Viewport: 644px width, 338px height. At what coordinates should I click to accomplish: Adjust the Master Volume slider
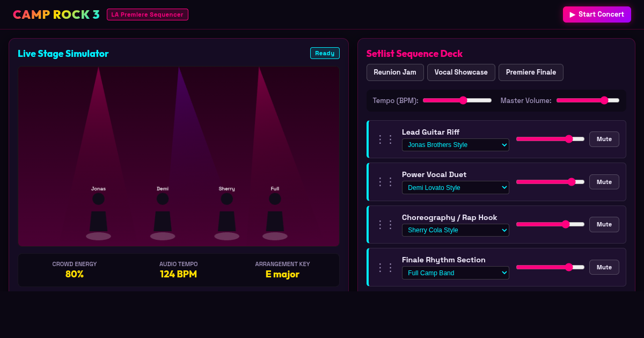tap(588, 100)
